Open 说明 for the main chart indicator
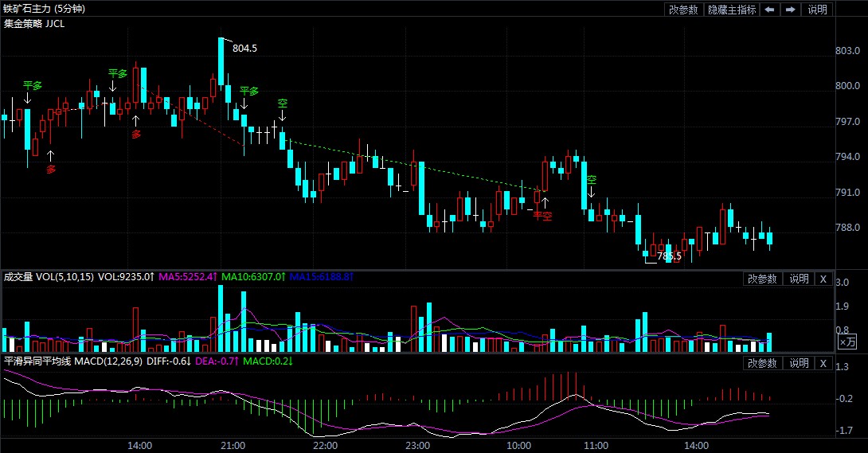The height and width of the screenshot is (453, 868). coord(817,10)
